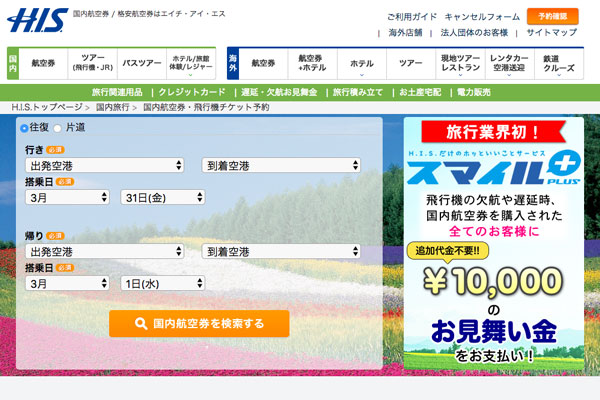The height and width of the screenshot is (400, 600).
Task: Select domestic ツアー(飛行機・JR) tab
Action: point(93,64)
